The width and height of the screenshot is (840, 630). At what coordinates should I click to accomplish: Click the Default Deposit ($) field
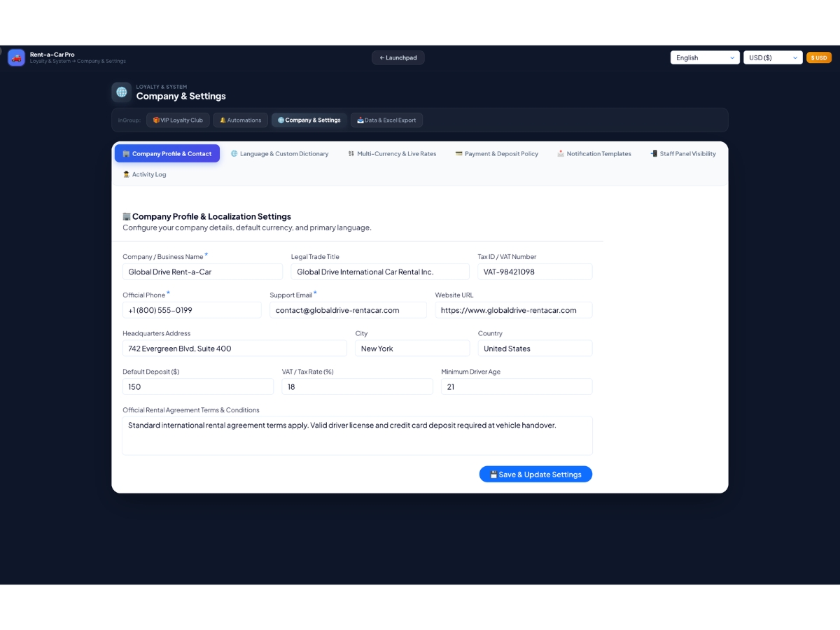click(198, 386)
